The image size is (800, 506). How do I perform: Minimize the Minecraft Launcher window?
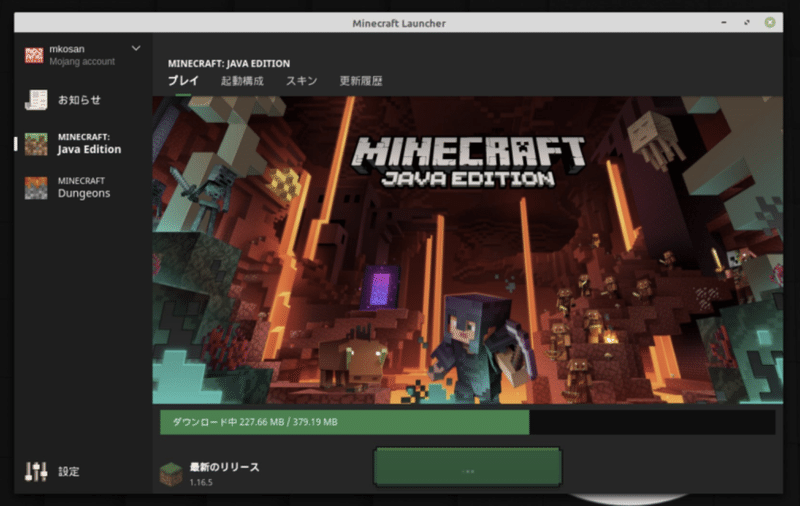(x=723, y=22)
